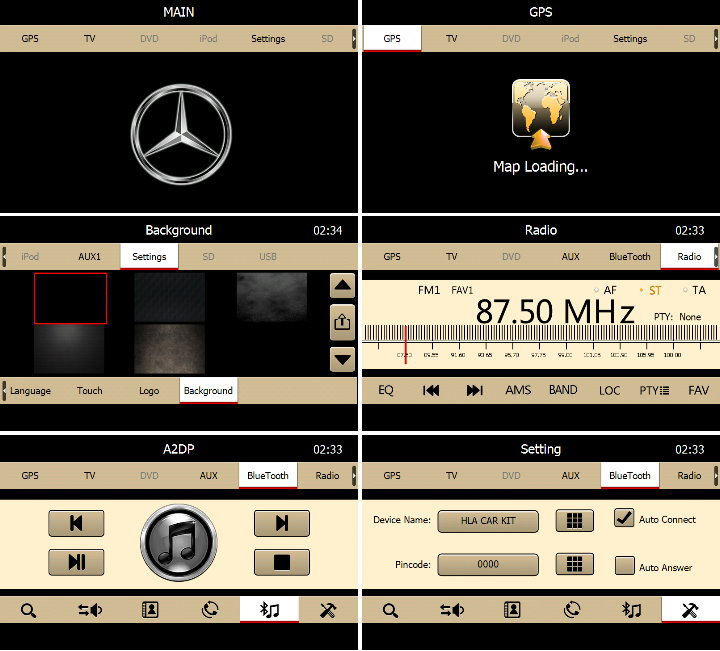The height and width of the screenshot is (651, 720).
Task: Click the export icon in Background screen
Action: pyautogui.click(x=342, y=322)
